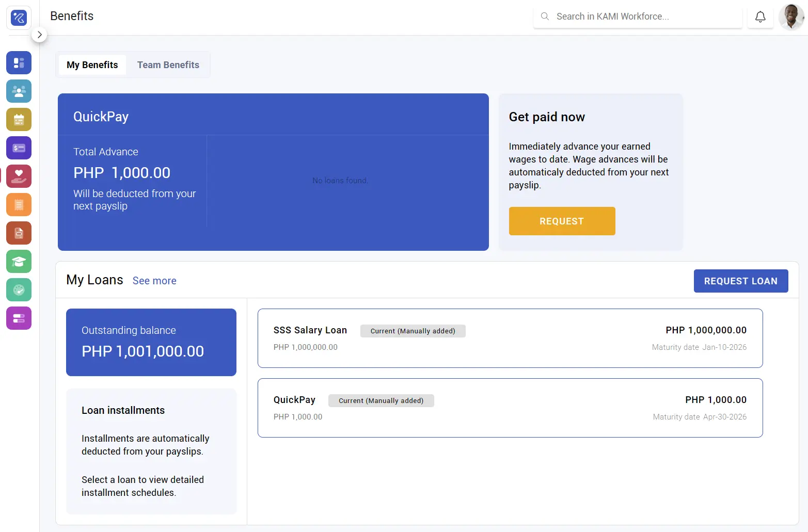Image resolution: width=808 pixels, height=532 pixels.
Task: Click the yellow REQUEST button
Action: (562, 221)
